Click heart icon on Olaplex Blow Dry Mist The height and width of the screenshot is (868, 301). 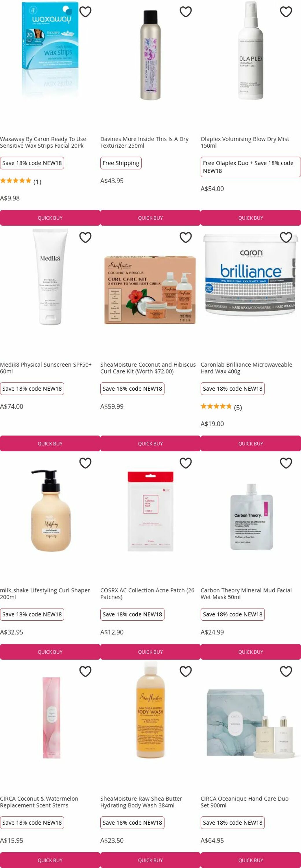(286, 12)
